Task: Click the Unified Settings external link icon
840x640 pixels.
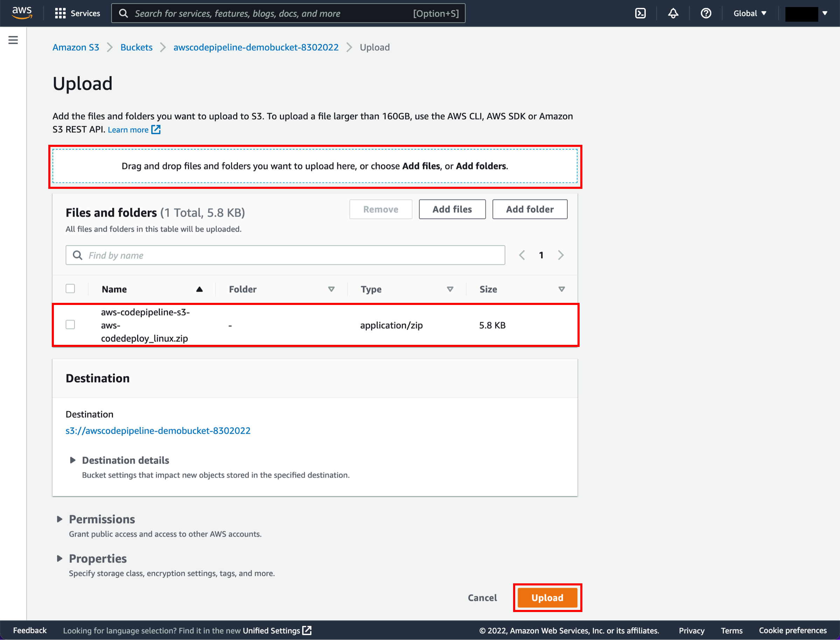Action: point(307,631)
